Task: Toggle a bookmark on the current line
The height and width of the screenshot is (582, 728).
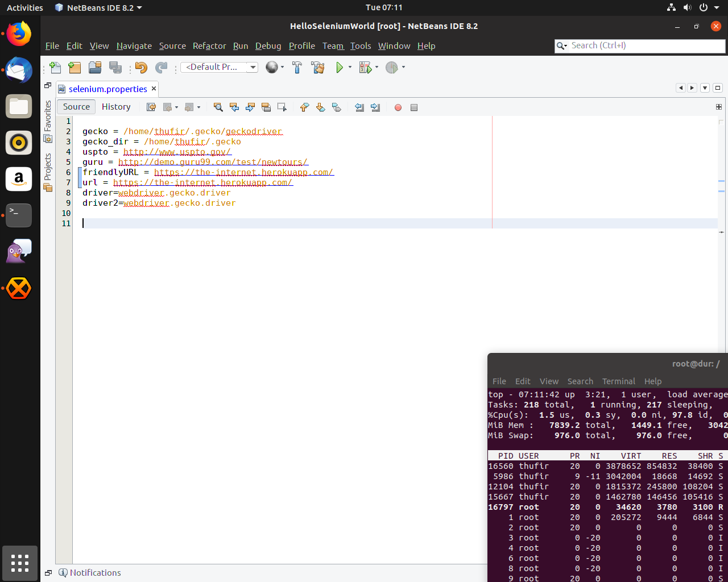Action: 336,107
